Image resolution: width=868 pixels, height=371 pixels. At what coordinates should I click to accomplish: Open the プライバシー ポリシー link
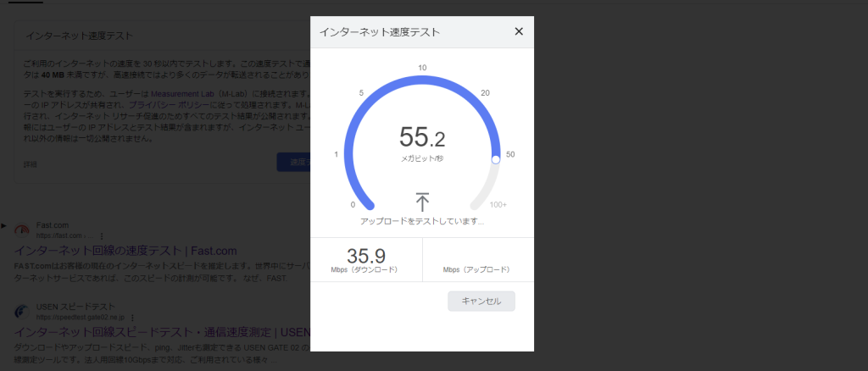tap(169, 104)
